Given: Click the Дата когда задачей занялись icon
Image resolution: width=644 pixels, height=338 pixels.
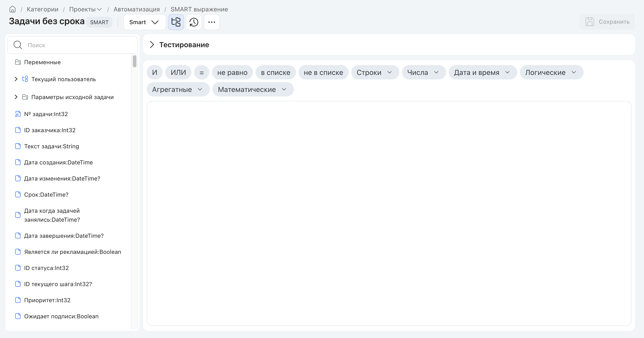Looking at the screenshot, I should coord(18,215).
